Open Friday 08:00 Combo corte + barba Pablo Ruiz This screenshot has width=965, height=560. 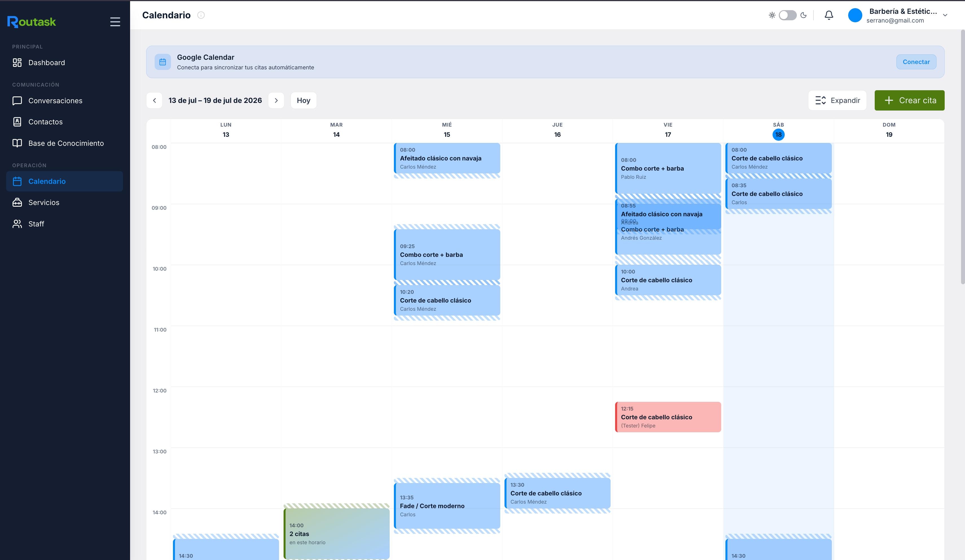tap(668, 168)
